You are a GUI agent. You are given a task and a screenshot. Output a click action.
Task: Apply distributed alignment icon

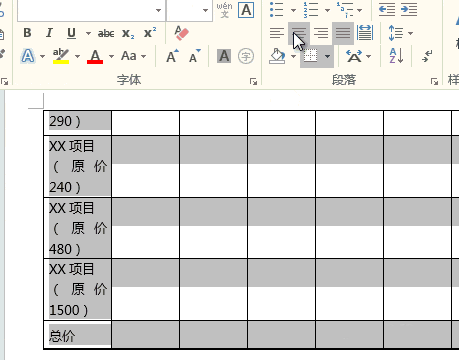coord(365,33)
